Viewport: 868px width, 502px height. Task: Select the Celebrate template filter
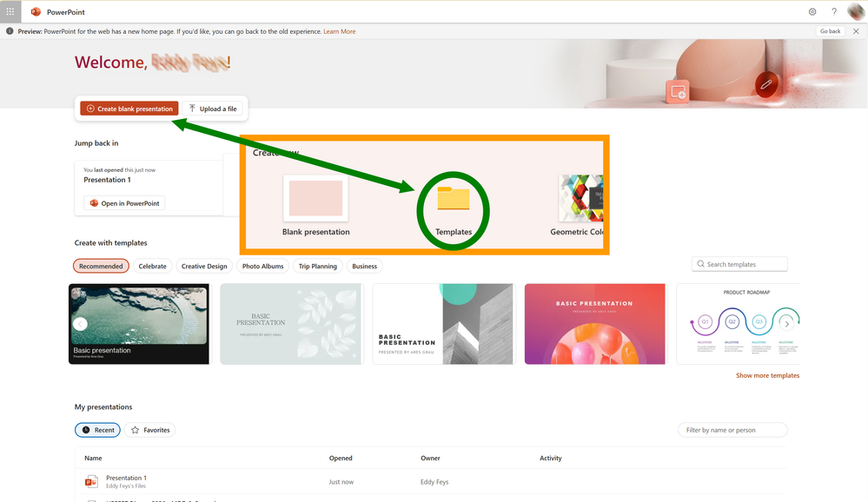click(152, 267)
